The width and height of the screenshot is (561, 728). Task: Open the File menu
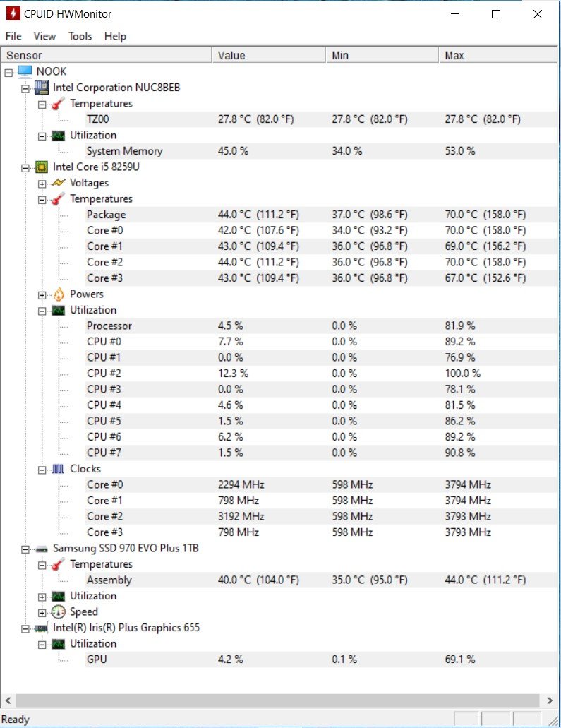click(x=13, y=36)
